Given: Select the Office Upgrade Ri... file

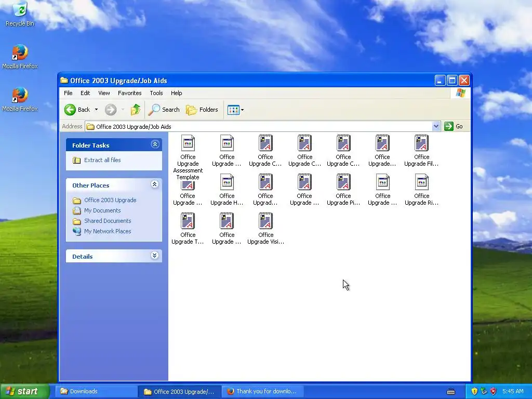Looking at the screenshot, I should coord(421,190).
